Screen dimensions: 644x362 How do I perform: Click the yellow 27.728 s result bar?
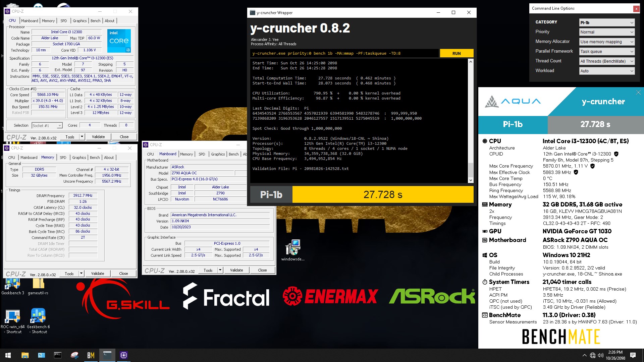tap(383, 194)
